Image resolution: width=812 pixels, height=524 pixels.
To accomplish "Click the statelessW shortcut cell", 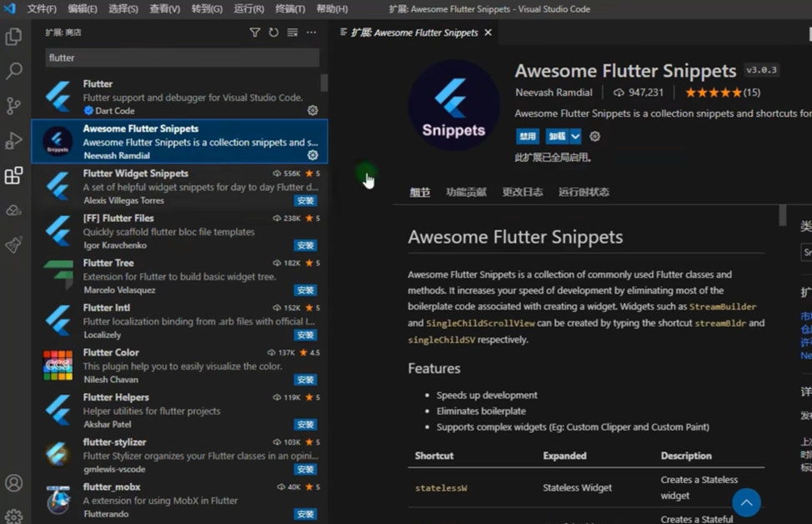I will click(441, 488).
